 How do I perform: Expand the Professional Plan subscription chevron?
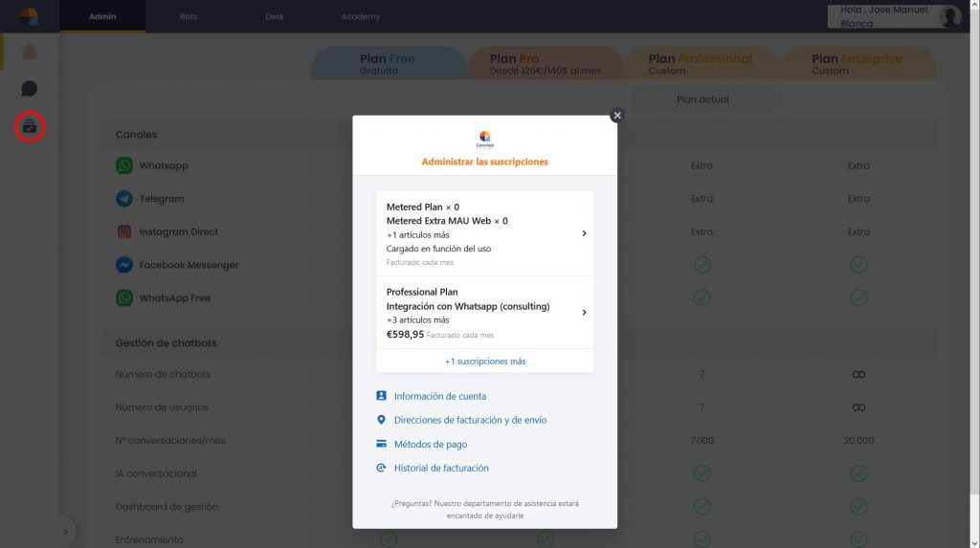click(x=584, y=312)
